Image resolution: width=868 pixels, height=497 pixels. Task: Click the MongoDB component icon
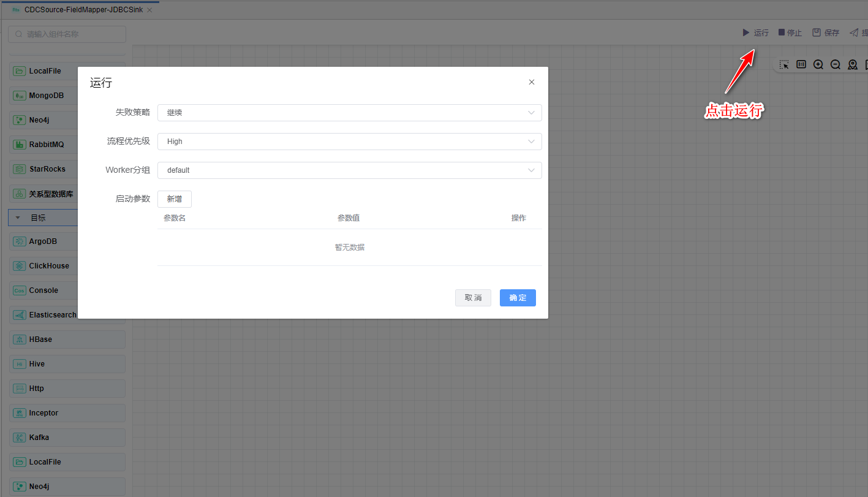click(19, 96)
